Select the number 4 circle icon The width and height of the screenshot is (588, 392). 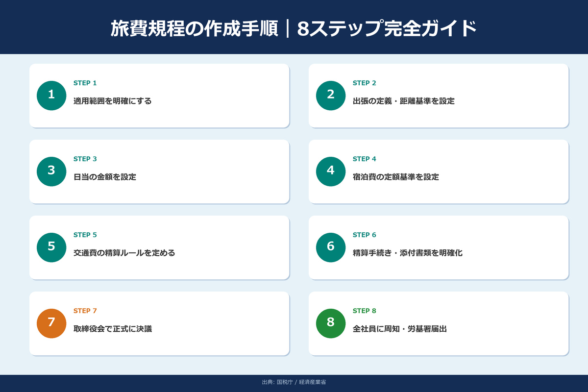click(x=331, y=171)
